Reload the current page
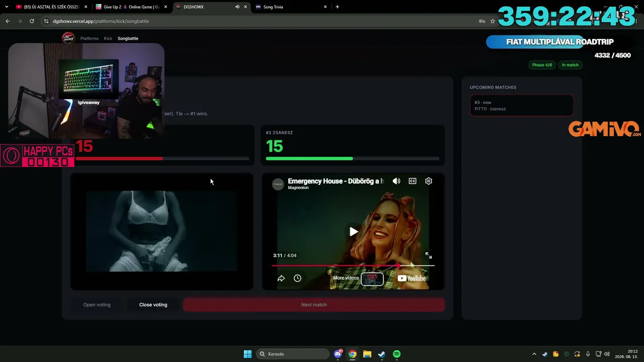This screenshot has width=644, height=362. [32, 21]
